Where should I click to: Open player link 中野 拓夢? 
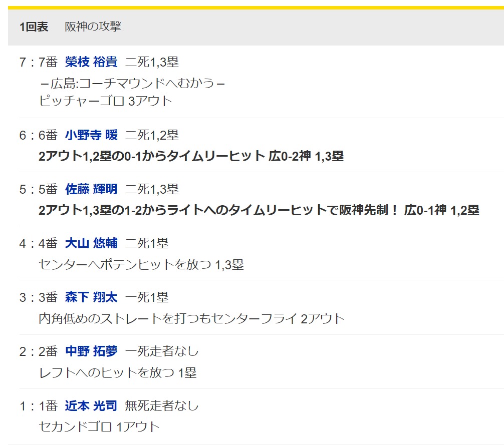tap(91, 351)
